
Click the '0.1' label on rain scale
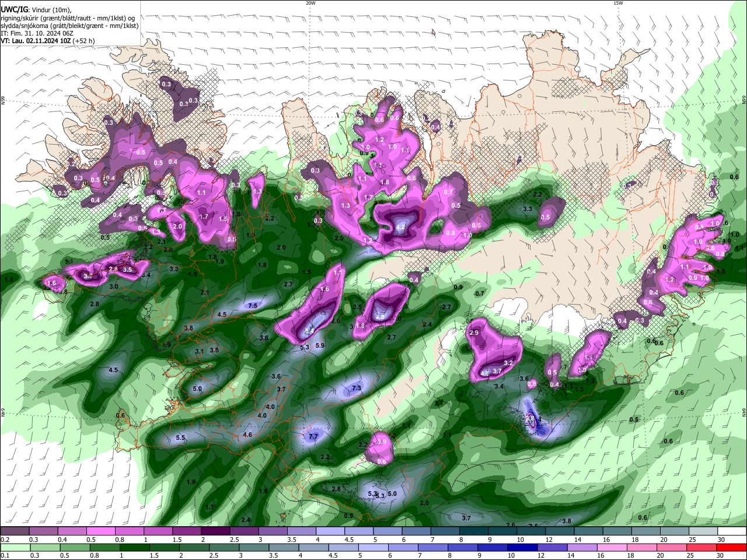[5, 556]
